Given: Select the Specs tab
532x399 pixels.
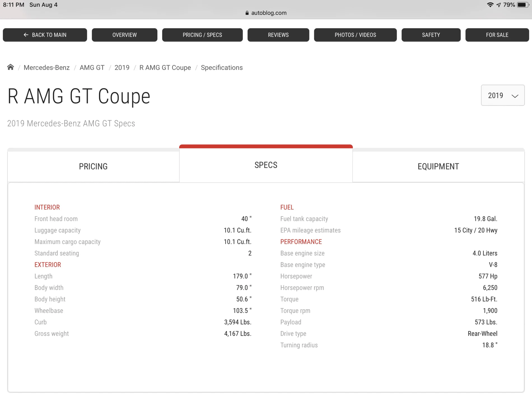Looking at the screenshot, I should 266,165.
